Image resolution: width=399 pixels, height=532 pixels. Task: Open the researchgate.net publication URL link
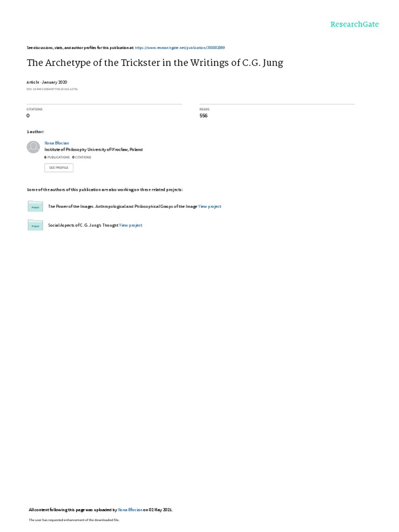coord(180,48)
